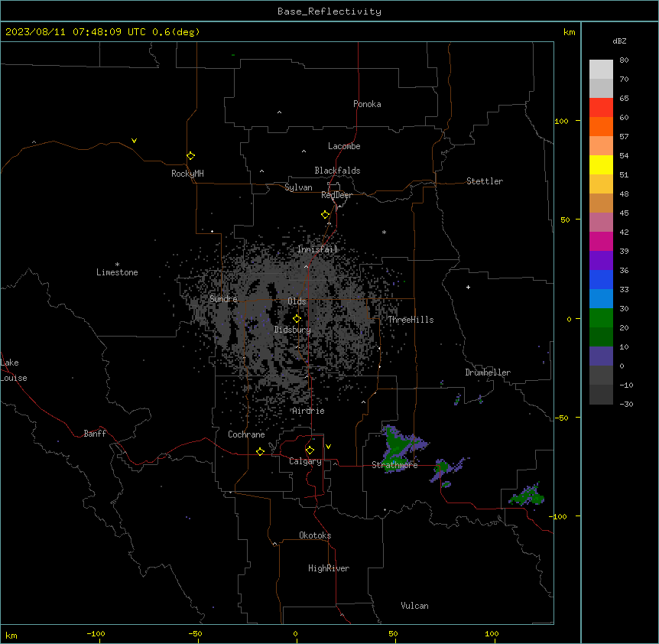Pick the light gray swatch between 80 and 70
The height and width of the screenshot is (644, 659).
601,70
